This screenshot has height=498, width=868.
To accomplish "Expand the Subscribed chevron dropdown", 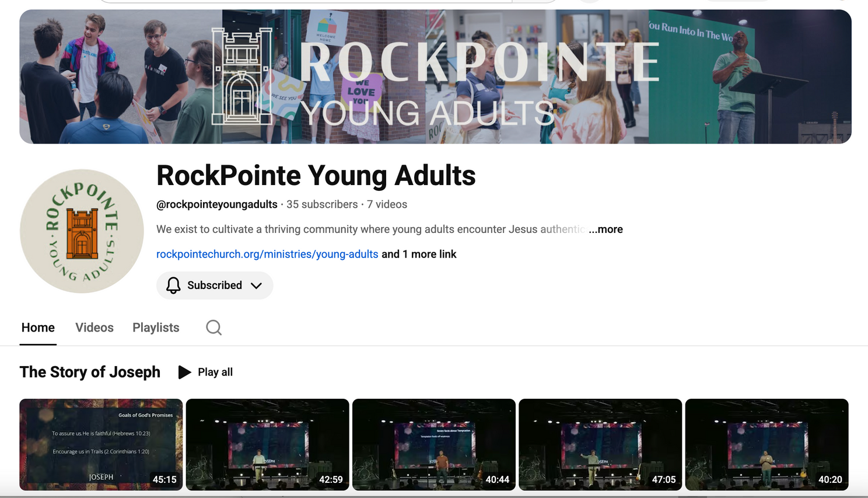I will 256,285.
